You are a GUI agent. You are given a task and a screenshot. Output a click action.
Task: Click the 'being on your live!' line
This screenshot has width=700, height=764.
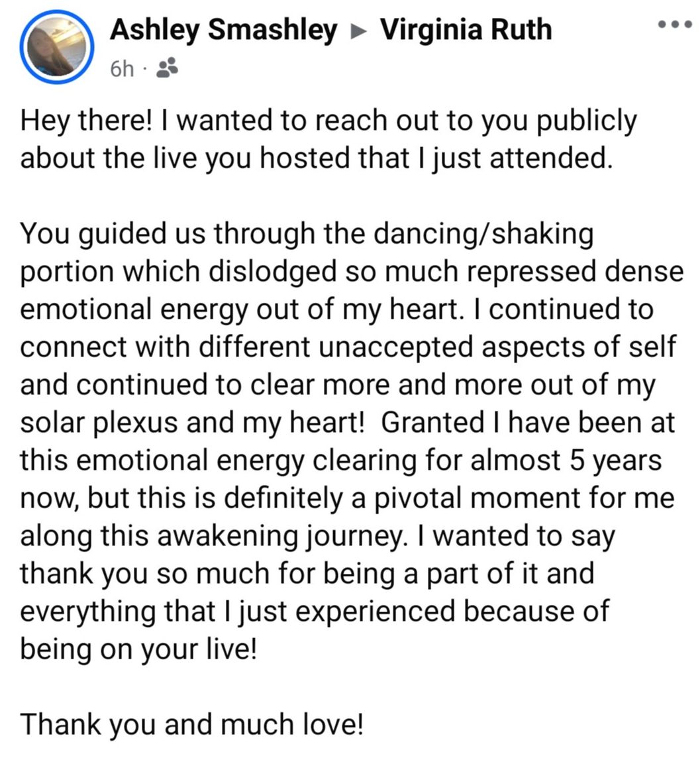(138, 650)
